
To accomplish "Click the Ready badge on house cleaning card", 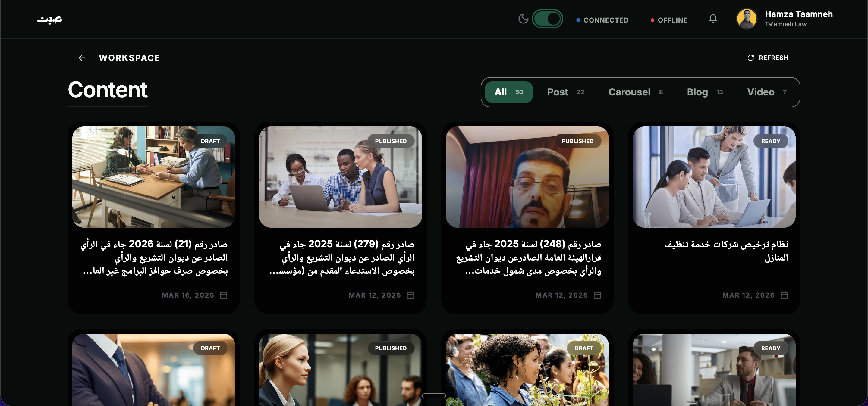I will 771,141.
